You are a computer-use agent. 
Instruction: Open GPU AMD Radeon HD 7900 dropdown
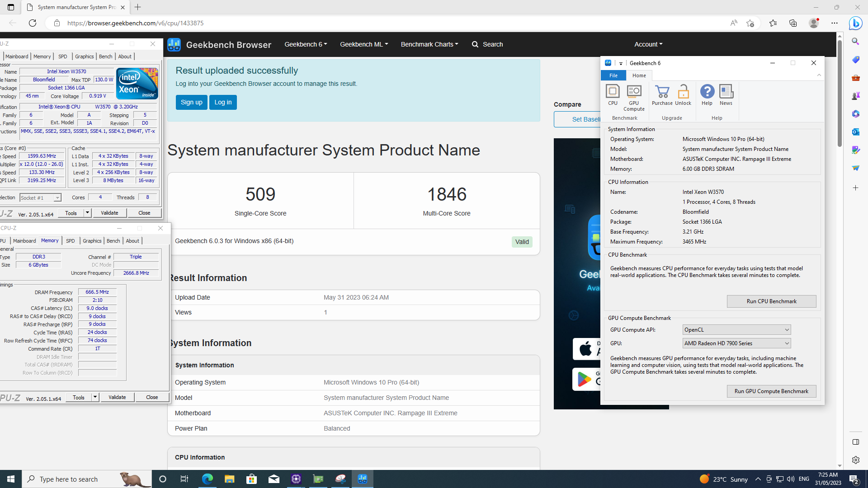pyautogui.click(x=736, y=343)
